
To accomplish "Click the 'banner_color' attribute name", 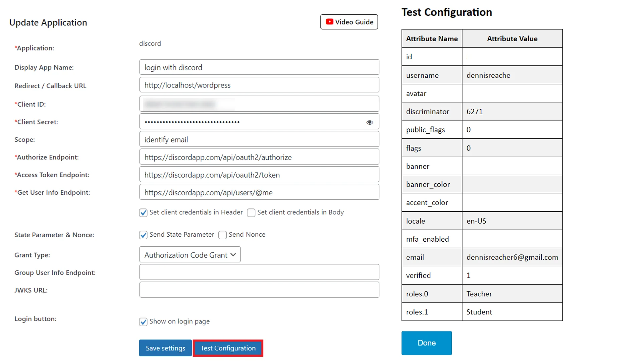I will click(428, 185).
